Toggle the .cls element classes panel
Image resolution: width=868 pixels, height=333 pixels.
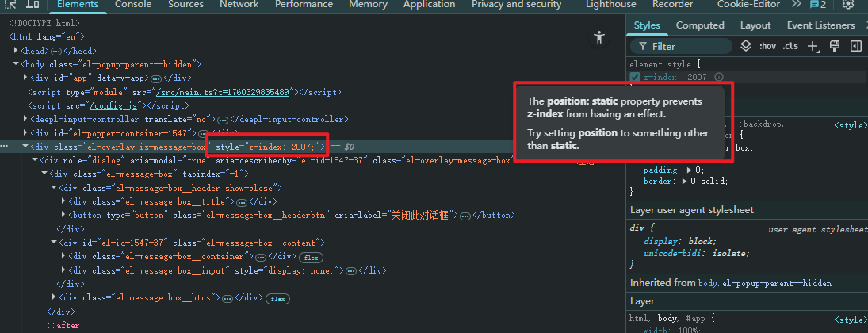[x=790, y=46]
